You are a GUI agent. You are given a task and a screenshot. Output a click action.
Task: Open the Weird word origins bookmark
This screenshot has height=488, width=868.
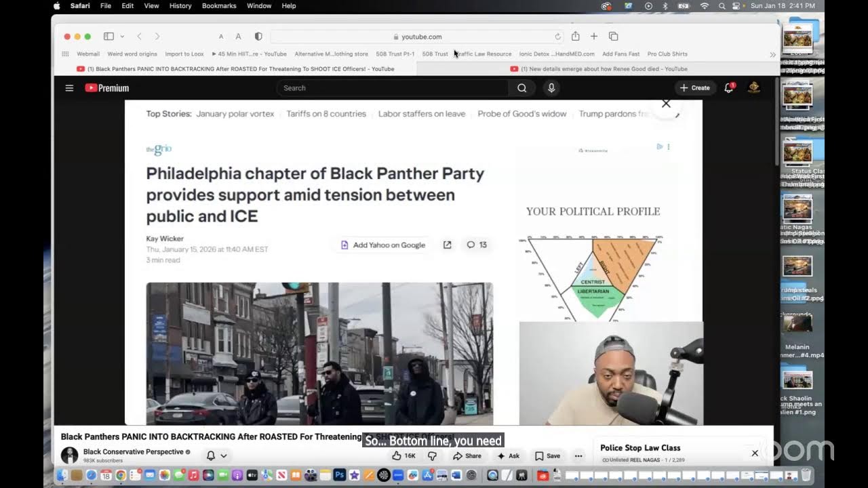click(x=132, y=54)
